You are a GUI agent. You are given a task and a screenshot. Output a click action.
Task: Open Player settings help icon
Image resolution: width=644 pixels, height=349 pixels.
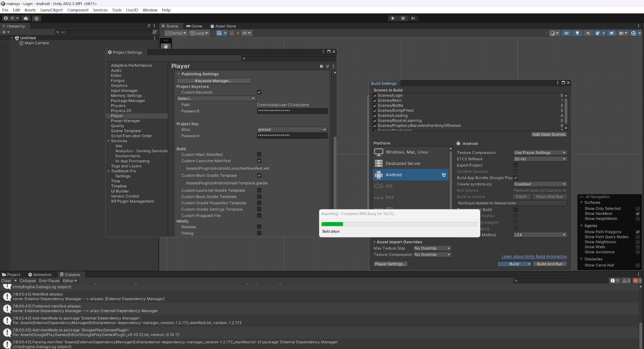click(x=321, y=66)
